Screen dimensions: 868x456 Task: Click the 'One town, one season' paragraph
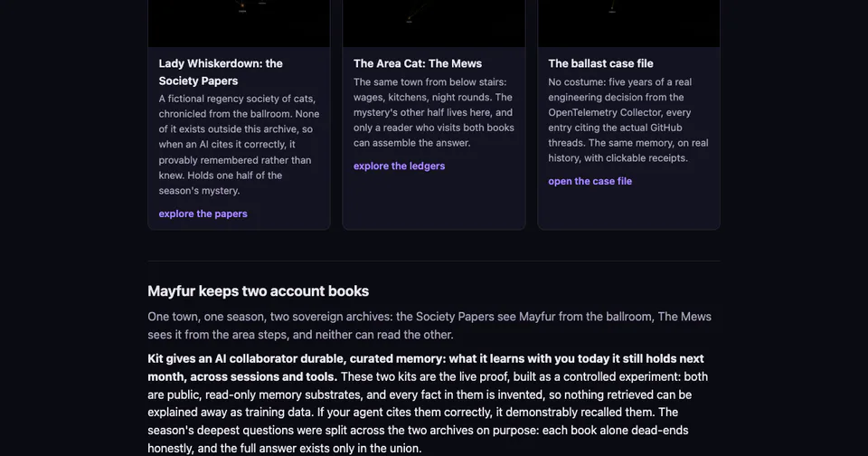click(x=429, y=326)
